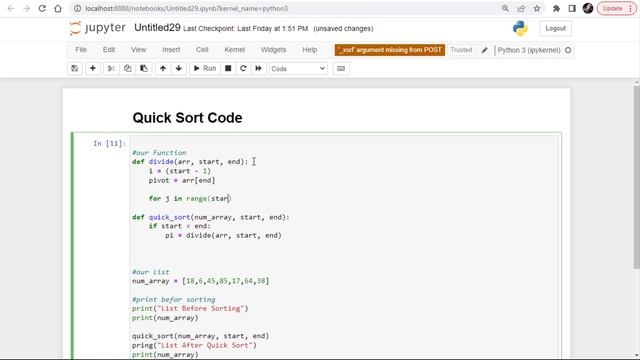640x360 pixels.
Task: Click the Jupyter logo
Action: 98,28
